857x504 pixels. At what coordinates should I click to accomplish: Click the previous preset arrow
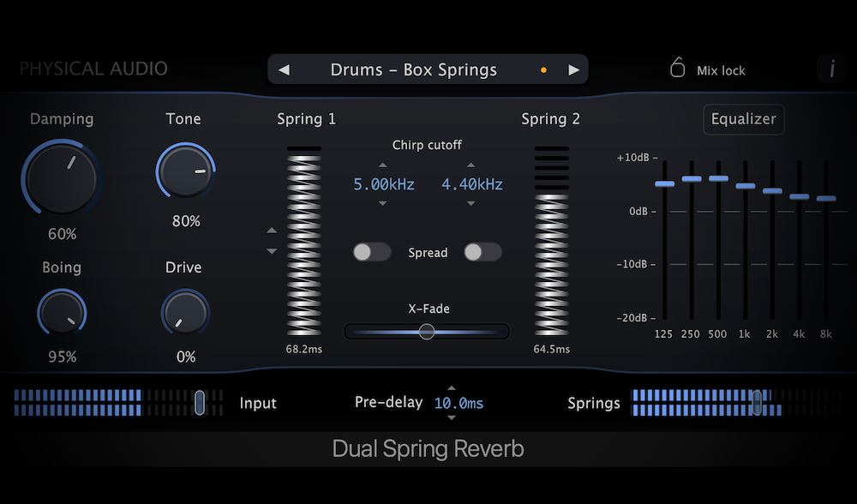[x=284, y=69]
